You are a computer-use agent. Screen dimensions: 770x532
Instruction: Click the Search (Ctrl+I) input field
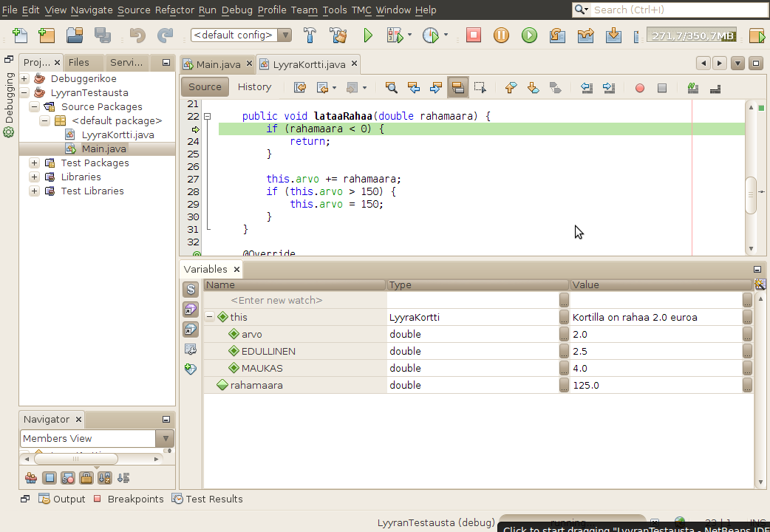click(676, 10)
